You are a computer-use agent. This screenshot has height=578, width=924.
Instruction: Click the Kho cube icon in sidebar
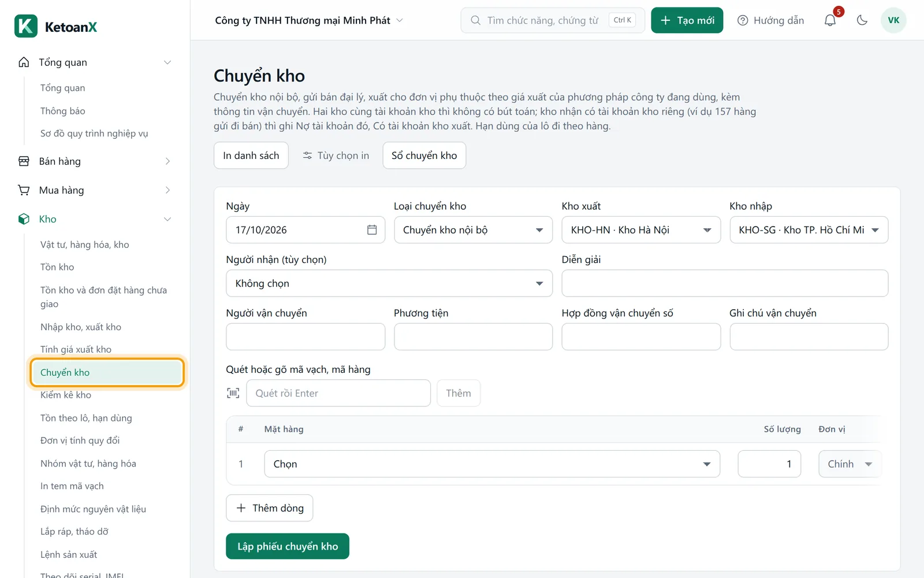[24, 219]
